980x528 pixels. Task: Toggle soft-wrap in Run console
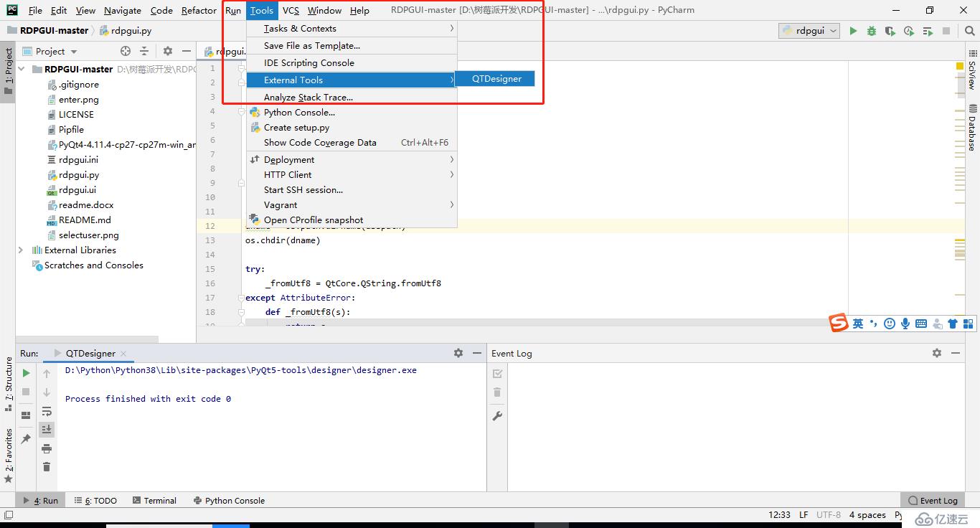click(47, 411)
